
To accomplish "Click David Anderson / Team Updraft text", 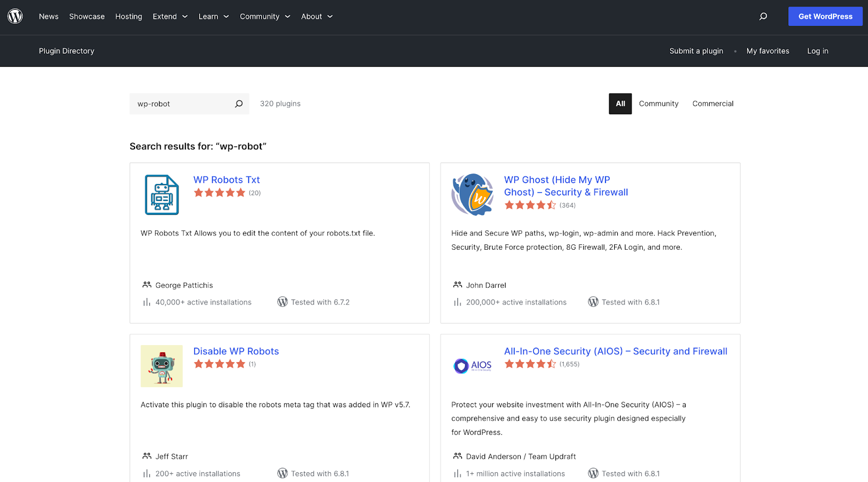I will (521, 457).
